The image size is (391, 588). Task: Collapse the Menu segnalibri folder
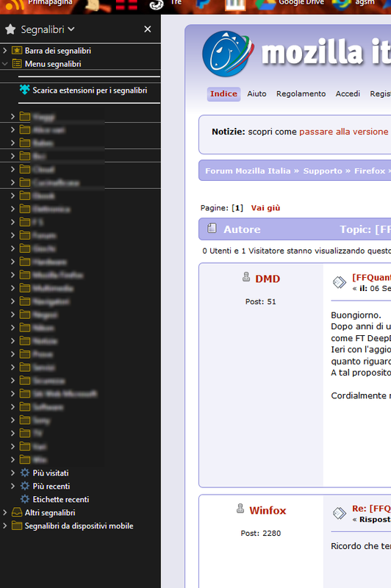pos(5,64)
